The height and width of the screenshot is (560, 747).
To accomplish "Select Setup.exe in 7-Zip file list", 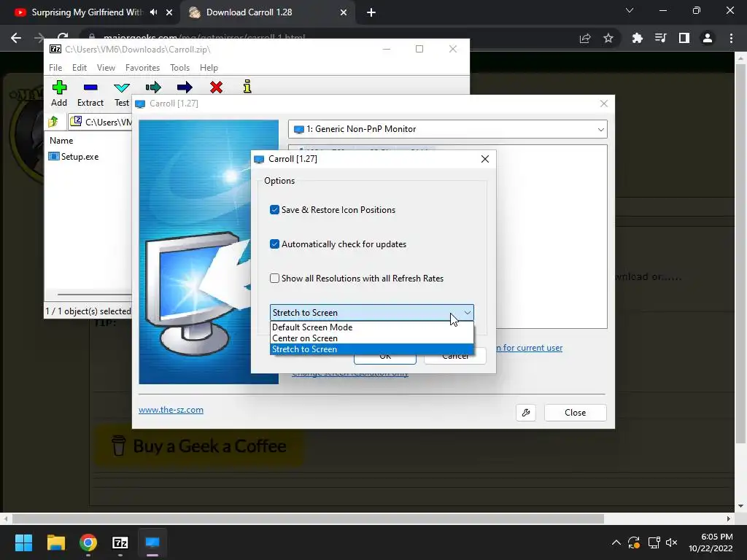I will 74,157.
